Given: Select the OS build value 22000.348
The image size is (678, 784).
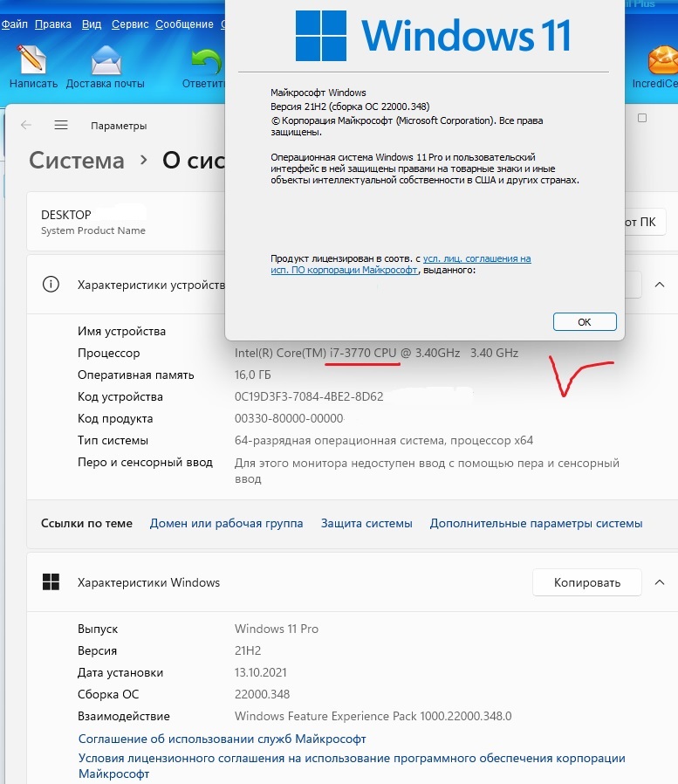Looking at the screenshot, I should tap(262, 694).
